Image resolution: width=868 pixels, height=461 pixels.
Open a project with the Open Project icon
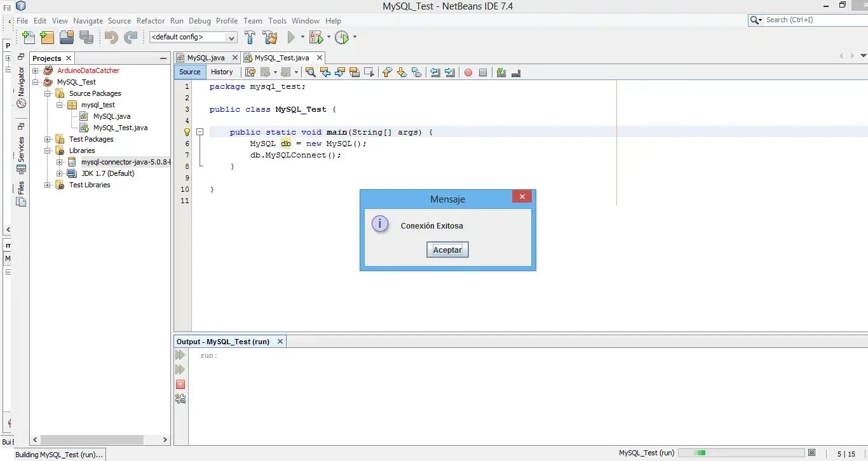click(x=66, y=37)
